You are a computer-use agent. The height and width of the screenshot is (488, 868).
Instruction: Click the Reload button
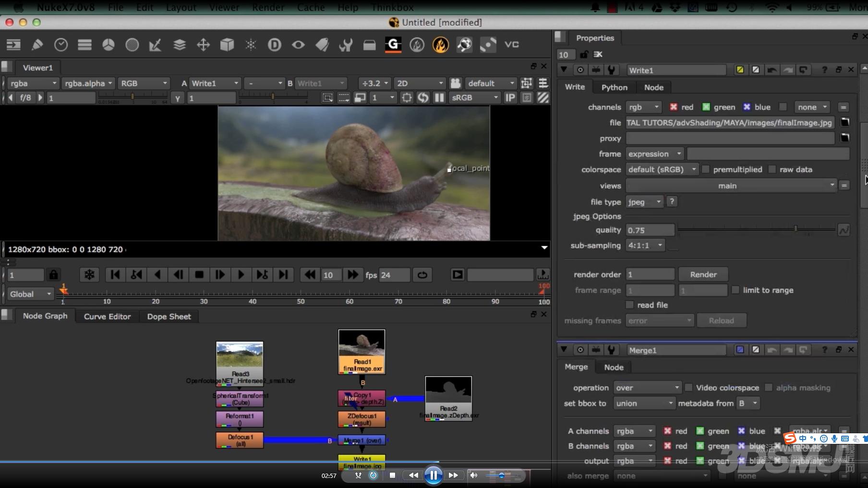click(x=721, y=321)
